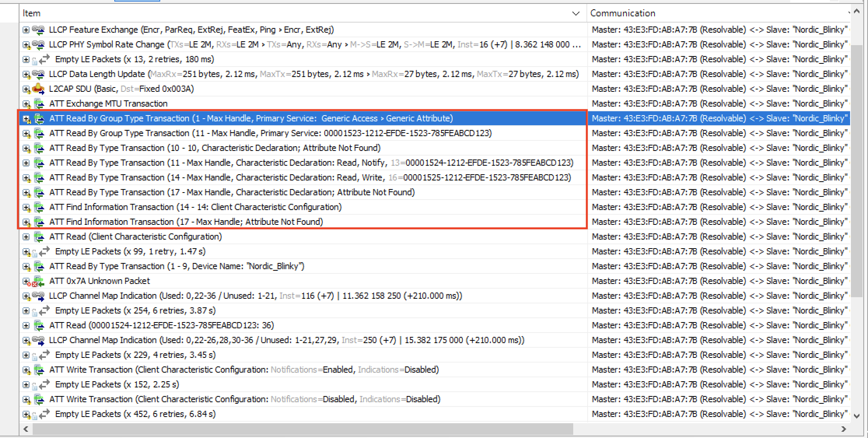This screenshot has width=868, height=438.
Task: Click the LLCP link icon on Feature Exchange row
Action: 39,30
